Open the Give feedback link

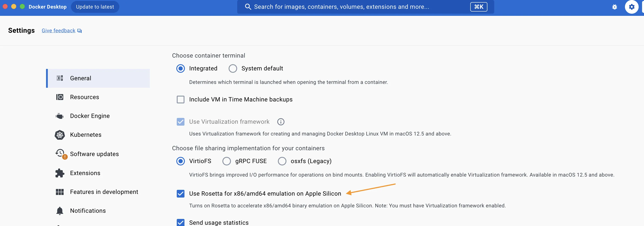pos(58,31)
